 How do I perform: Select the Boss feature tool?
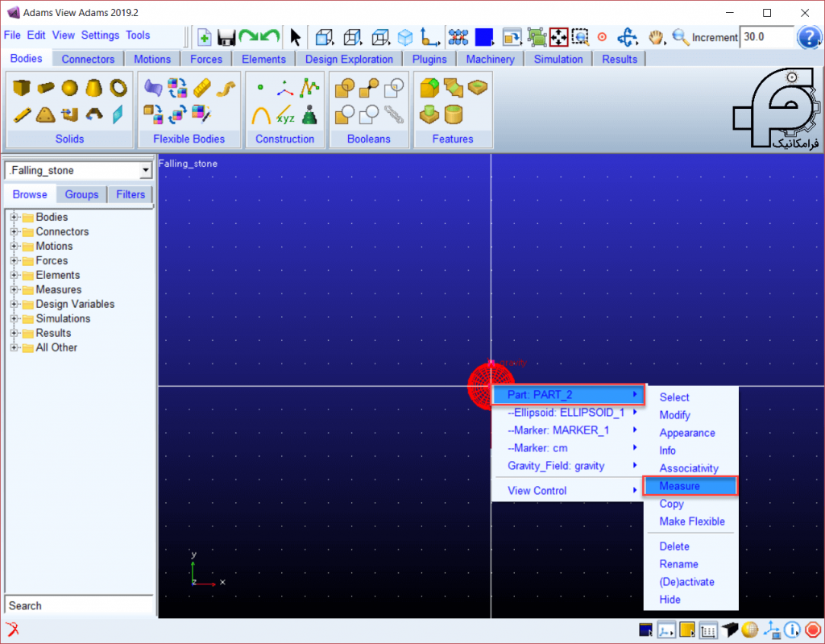click(x=429, y=114)
